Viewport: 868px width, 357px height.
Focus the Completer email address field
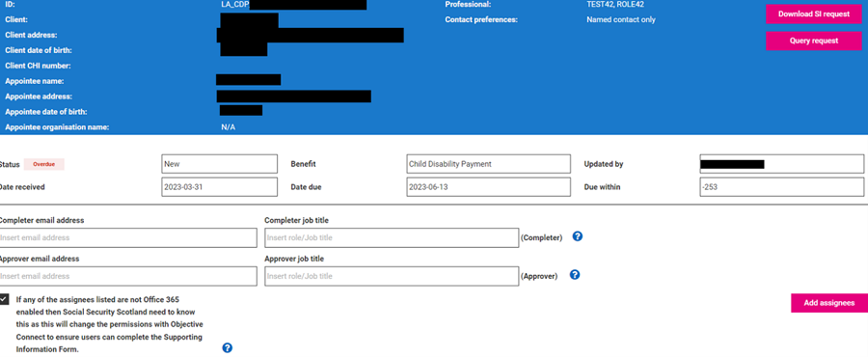(128, 237)
